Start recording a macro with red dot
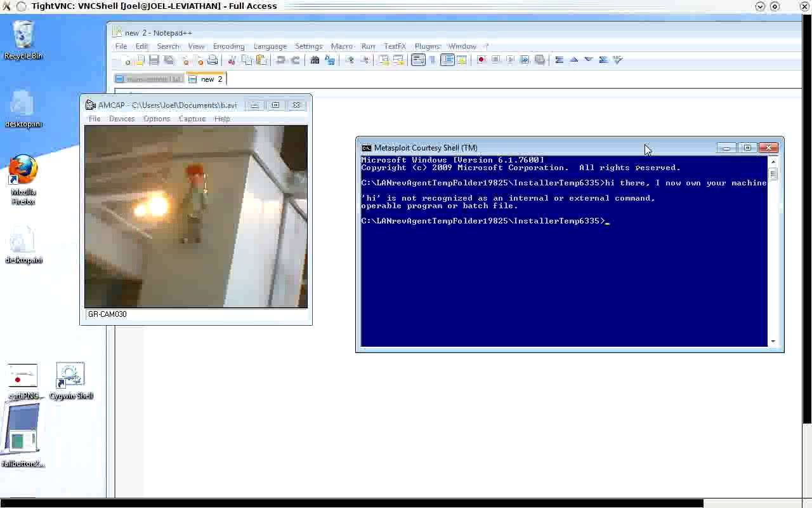Viewport: 812px width, 508px height. pyautogui.click(x=481, y=60)
